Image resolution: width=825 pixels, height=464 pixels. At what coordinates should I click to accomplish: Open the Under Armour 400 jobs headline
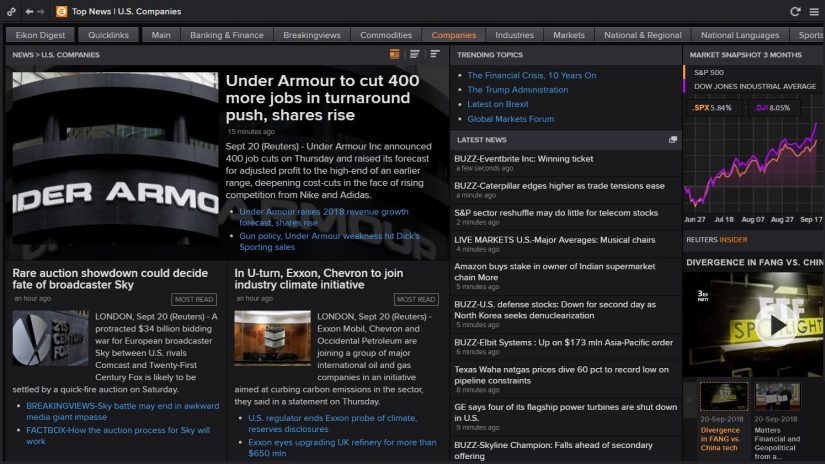pyautogui.click(x=323, y=98)
